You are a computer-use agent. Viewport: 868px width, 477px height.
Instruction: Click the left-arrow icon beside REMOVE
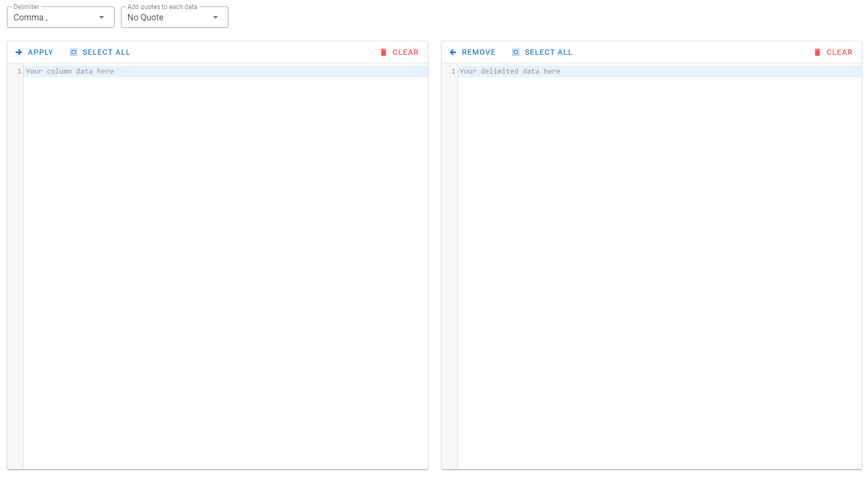pos(453,52)
